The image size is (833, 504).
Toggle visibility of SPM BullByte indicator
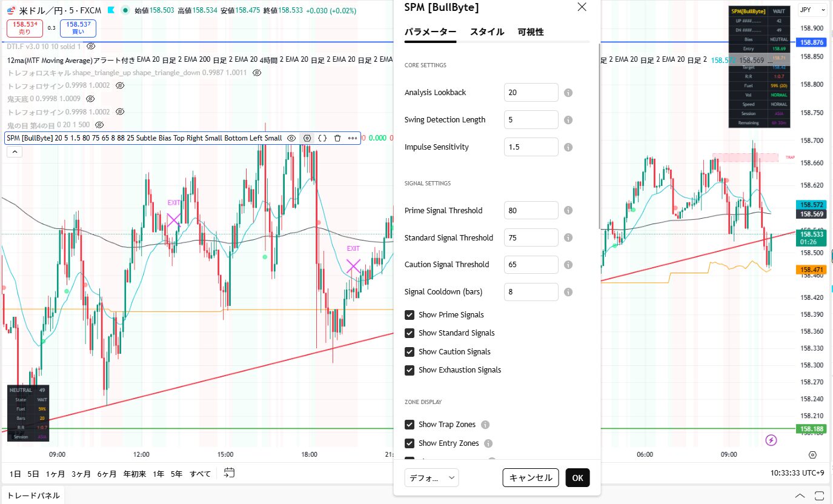tap(291, 138)
